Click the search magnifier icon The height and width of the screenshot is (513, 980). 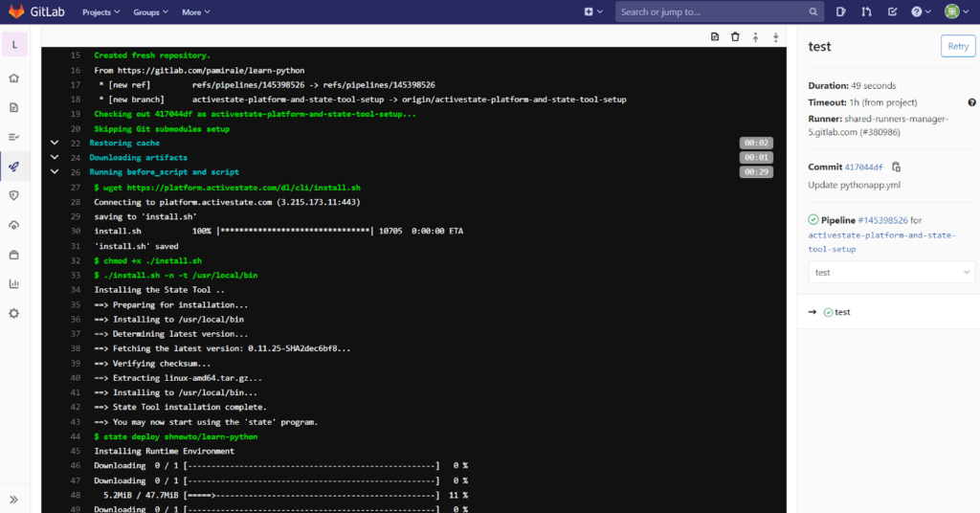[813, 11]
